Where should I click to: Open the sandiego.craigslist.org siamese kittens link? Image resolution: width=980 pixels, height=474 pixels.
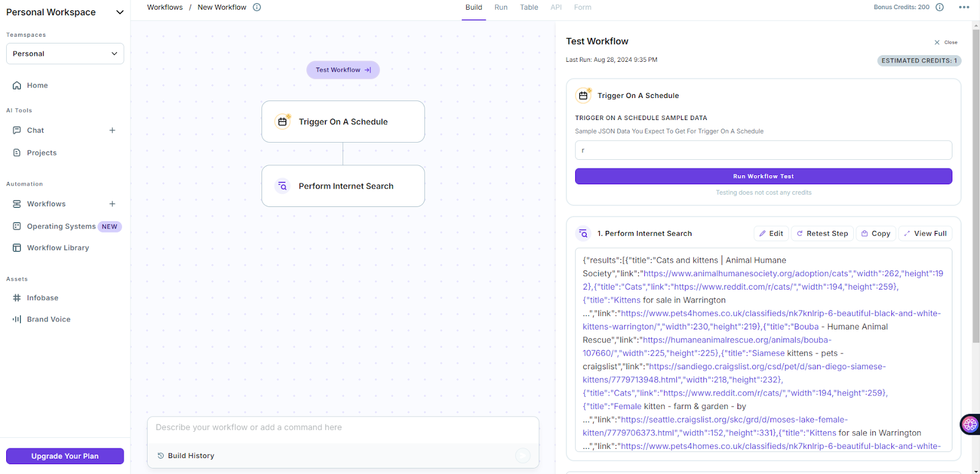click(734, 373)
